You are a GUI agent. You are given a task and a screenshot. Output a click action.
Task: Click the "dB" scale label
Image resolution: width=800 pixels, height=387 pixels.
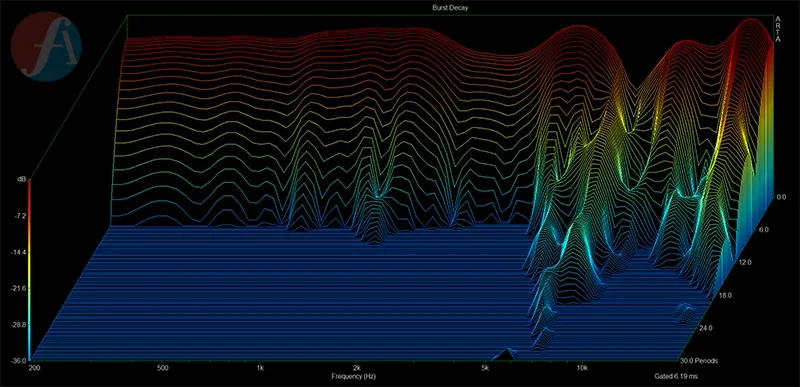(x=22, y=179)
